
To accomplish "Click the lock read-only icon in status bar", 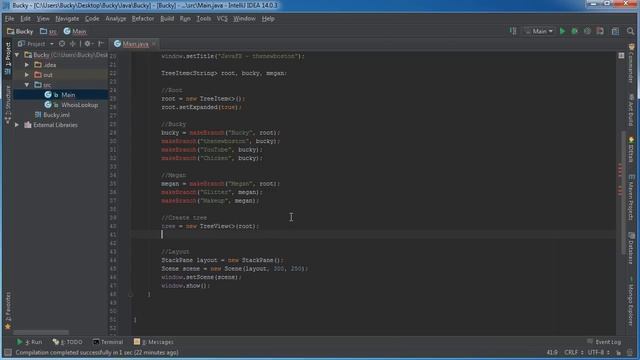I will [x=619, y=352].
